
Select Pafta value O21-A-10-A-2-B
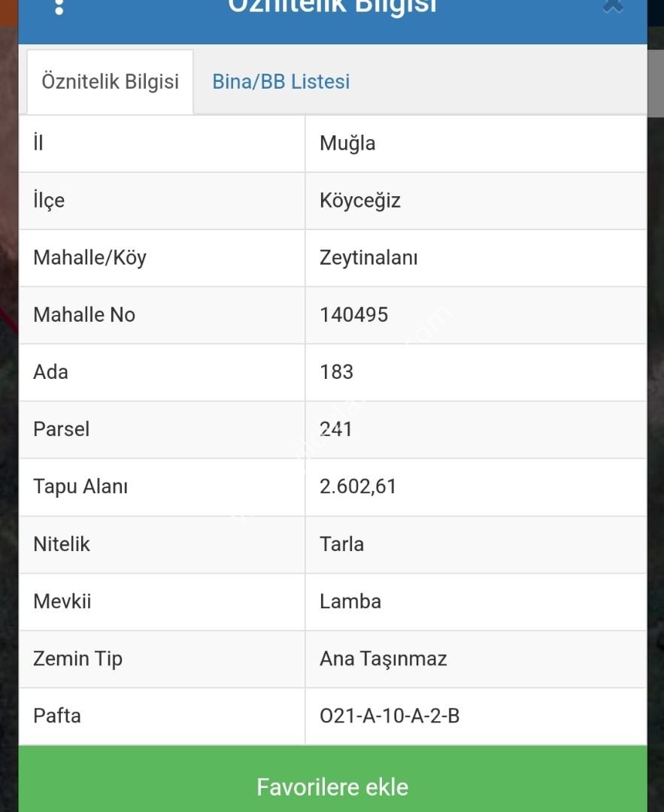point(390,717)
